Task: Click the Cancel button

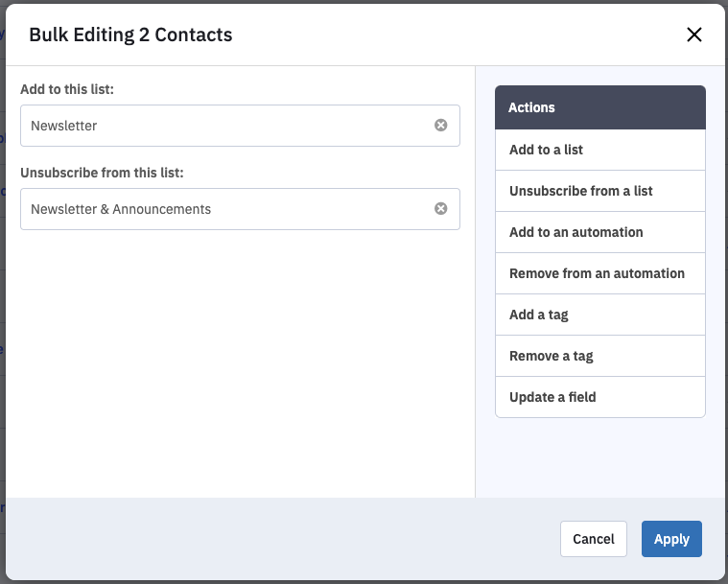Action: (x=594, y=539)
